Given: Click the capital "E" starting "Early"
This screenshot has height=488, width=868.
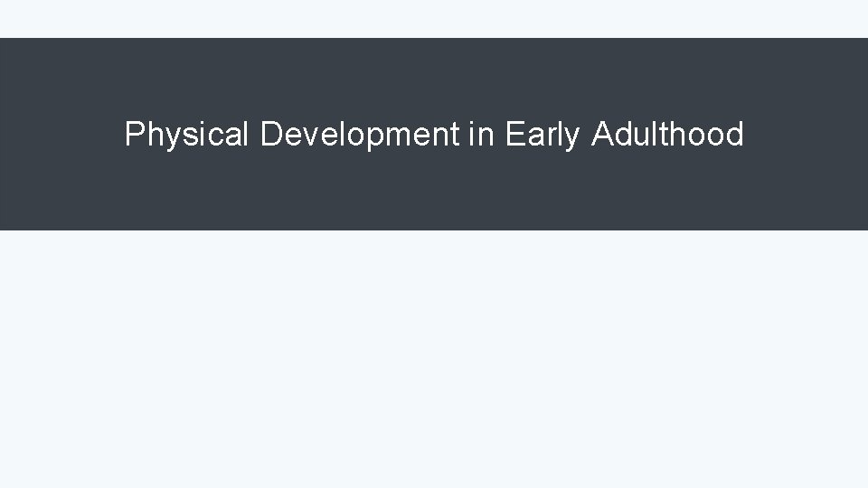Looking at the screenshot, I should [514, 135].
